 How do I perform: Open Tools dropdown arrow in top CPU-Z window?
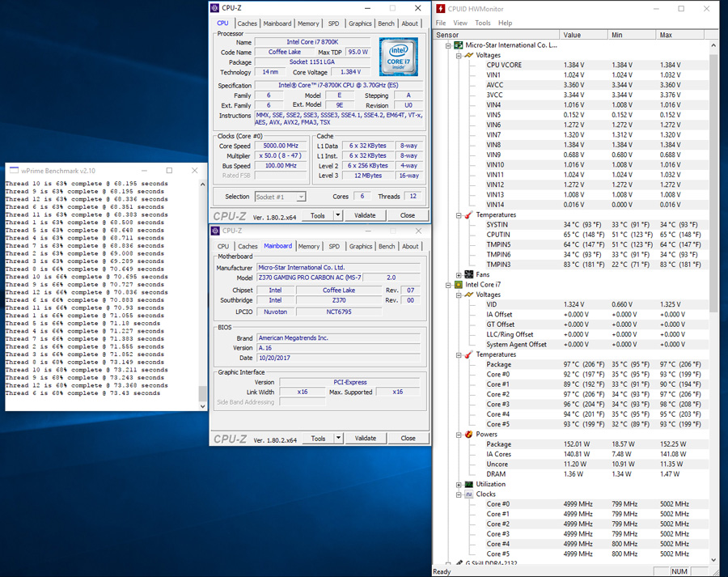tap(338, 215)
